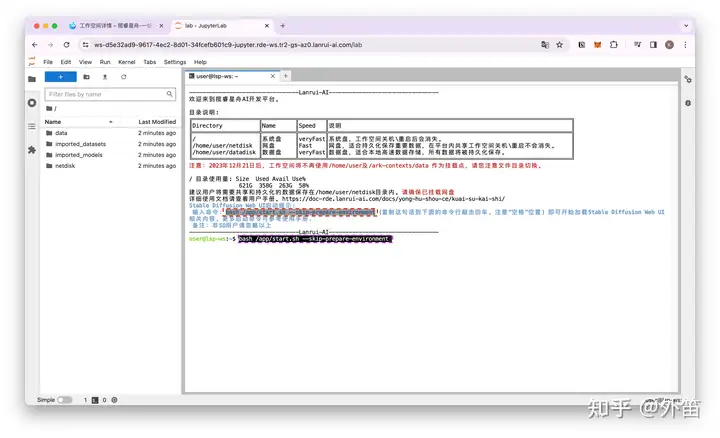
Task: Open the View menu
Action: click(85, 62)
